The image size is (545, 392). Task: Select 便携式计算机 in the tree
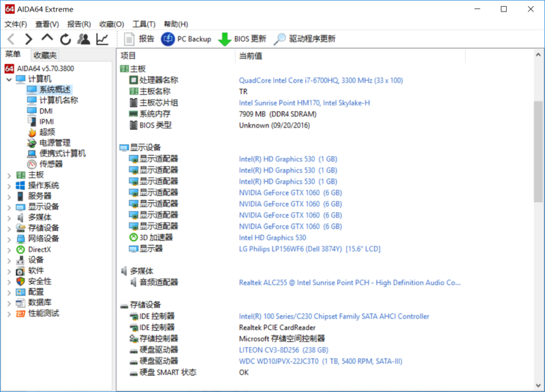[63, 154]
